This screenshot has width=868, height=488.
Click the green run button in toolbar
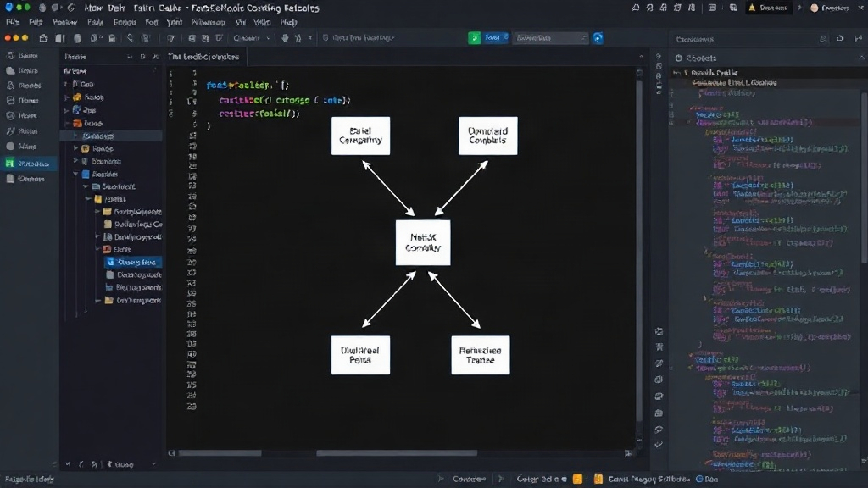[x=475, y=37]
